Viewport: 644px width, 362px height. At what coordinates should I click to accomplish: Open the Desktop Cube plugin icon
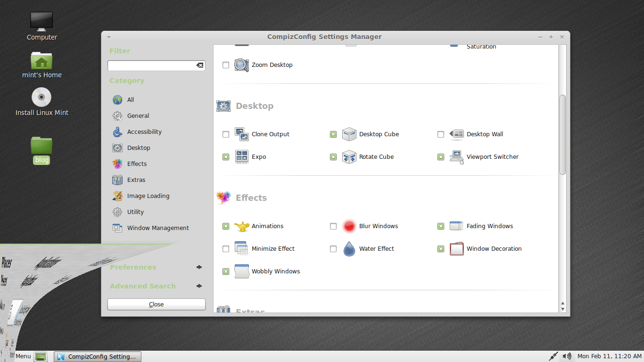(349, 134)
